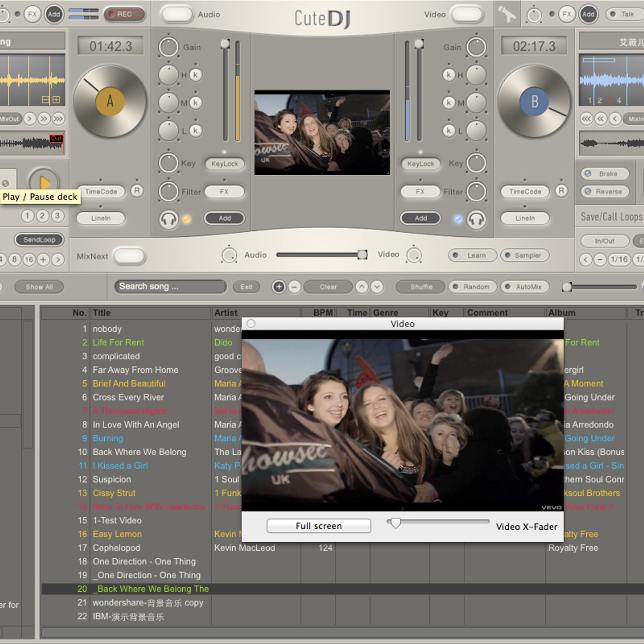This screenshot has height=644, width=644.
Task: Click deck A mid EQ kill button
Action: [196, 103]
